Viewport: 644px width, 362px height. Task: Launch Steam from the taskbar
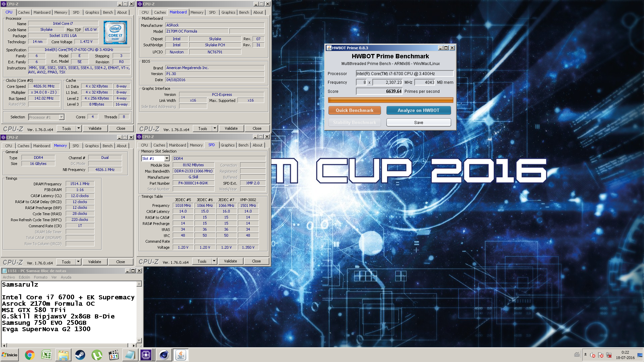(80, 355)
